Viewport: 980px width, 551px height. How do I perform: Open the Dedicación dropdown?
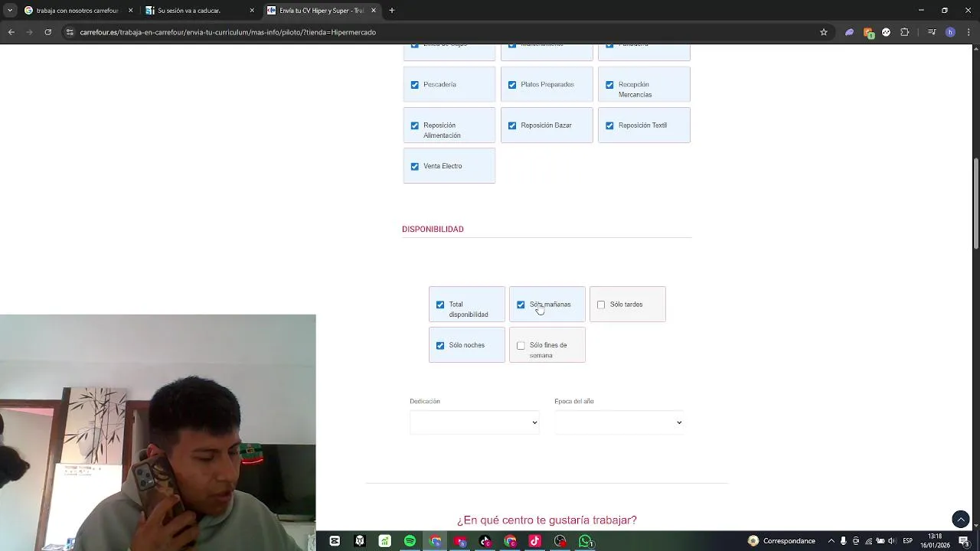(x=474, y=422)
